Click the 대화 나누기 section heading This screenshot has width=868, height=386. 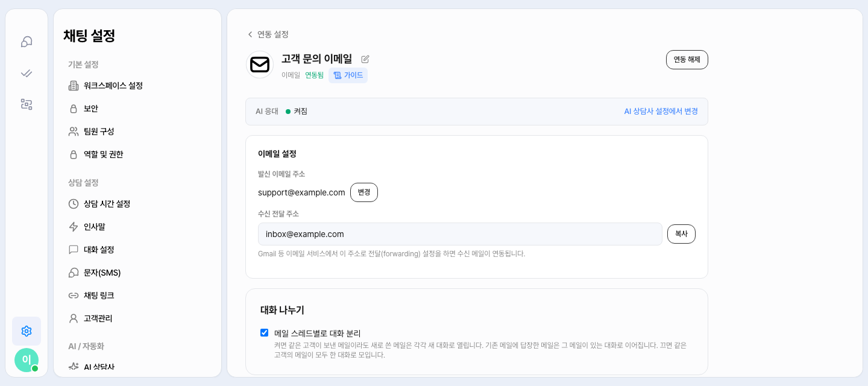(x=282, y=310)
